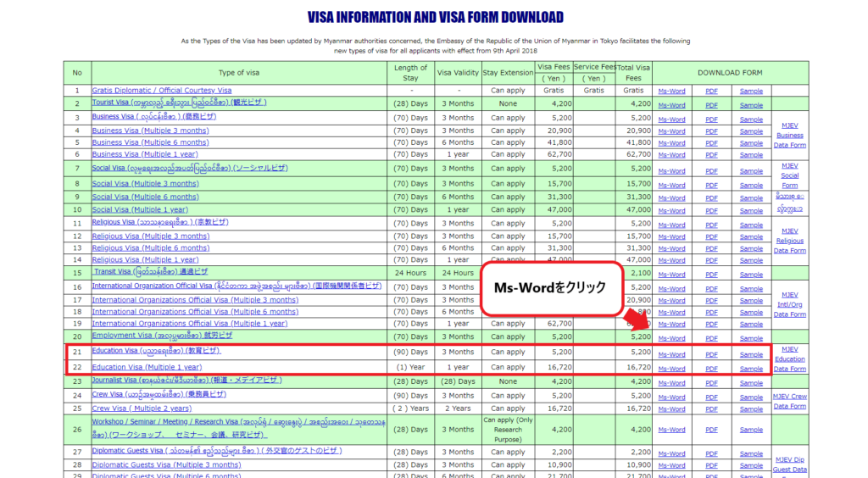
Task: Download the PDF form for Tourist Visa
Action: click(711, 105)
